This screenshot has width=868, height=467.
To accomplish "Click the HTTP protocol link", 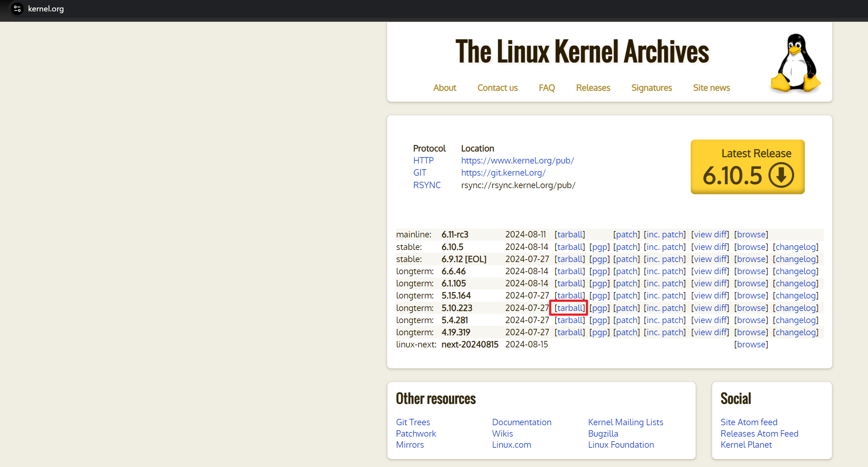I will pyautogui.click(x=423, y=161).
